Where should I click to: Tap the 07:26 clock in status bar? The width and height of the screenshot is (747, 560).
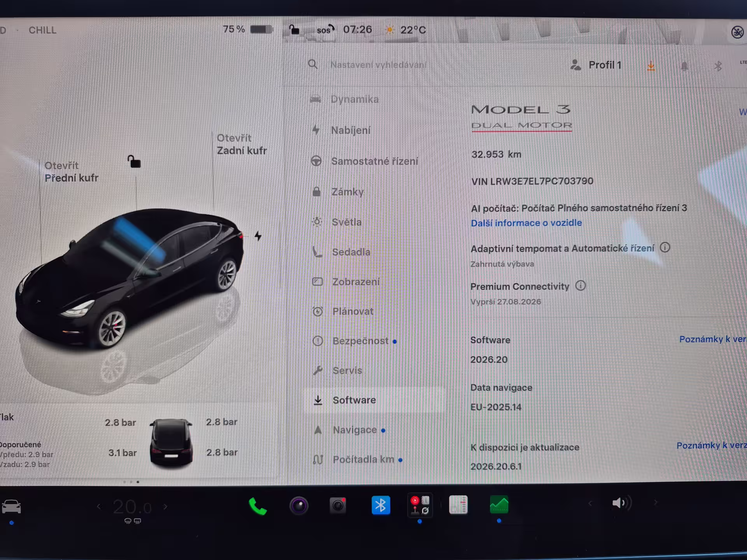(x=357, y=30)
